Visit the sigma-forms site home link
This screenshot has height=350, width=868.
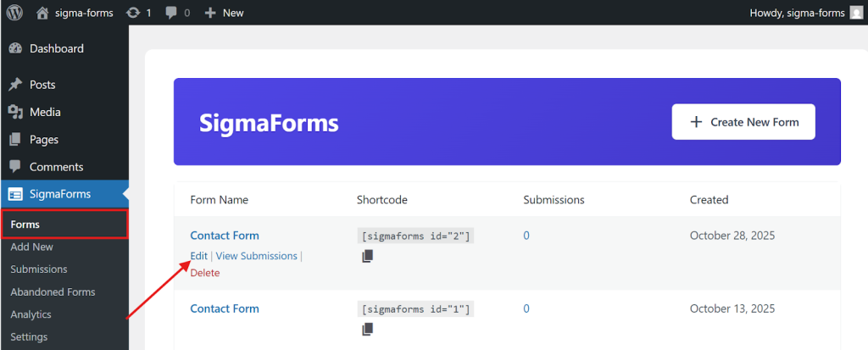pos(75,13)
